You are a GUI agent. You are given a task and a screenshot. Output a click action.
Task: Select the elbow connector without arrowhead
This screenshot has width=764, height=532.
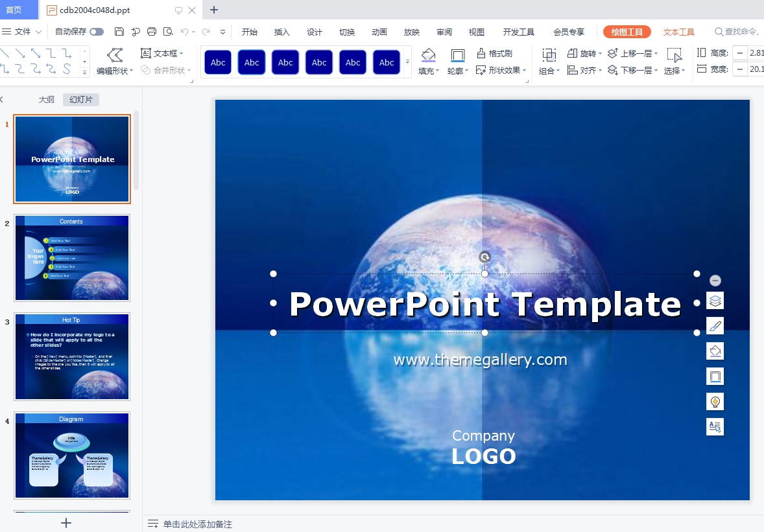pyautogui.click(x=51, y=53)
